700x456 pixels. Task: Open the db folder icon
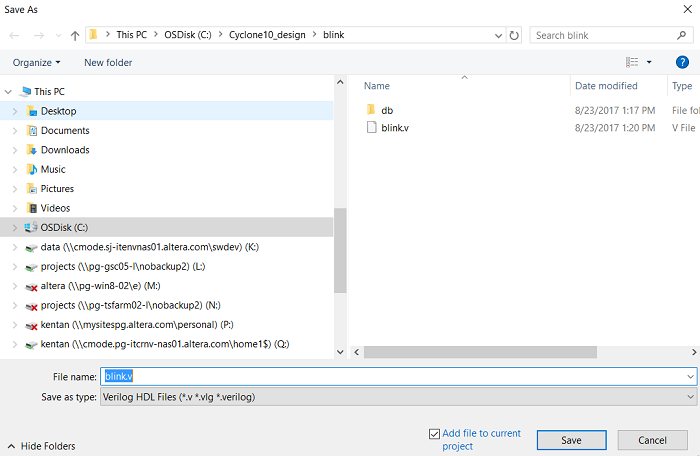point(371,109)
